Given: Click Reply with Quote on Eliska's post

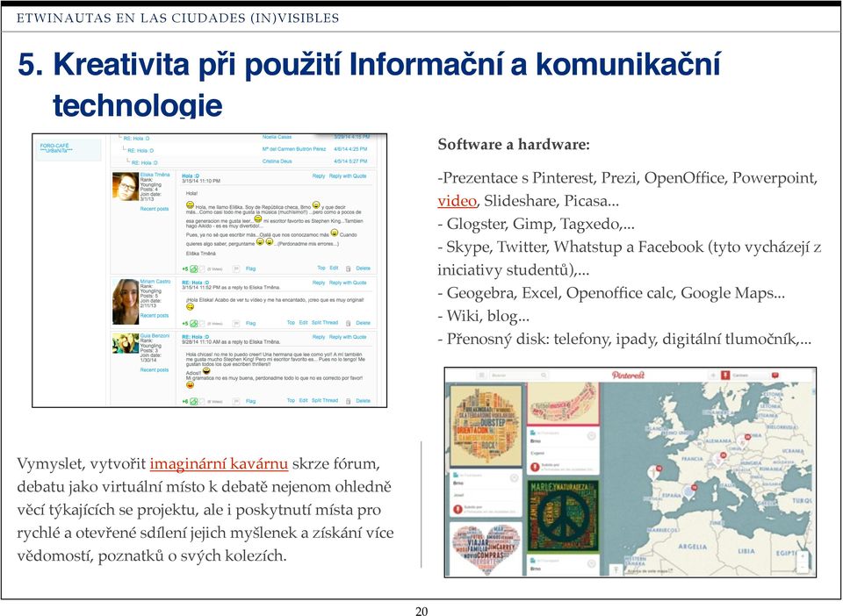Looking at the screenshot, I should click(x=348, y=176).
